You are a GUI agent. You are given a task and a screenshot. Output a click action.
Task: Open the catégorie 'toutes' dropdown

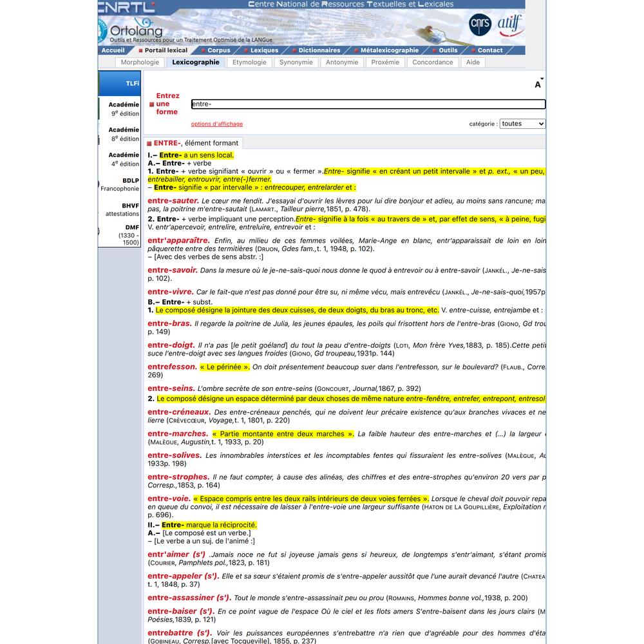point(522,124)
